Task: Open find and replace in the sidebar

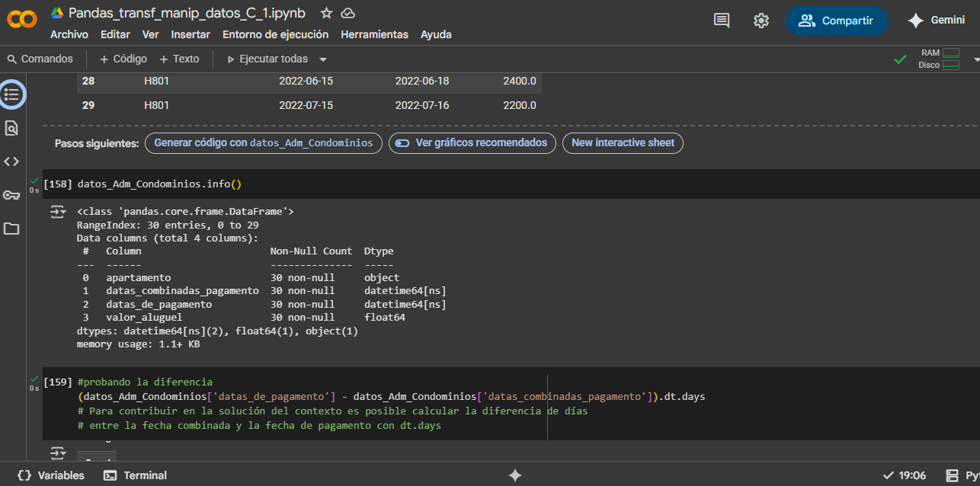Action: (11, 128)
